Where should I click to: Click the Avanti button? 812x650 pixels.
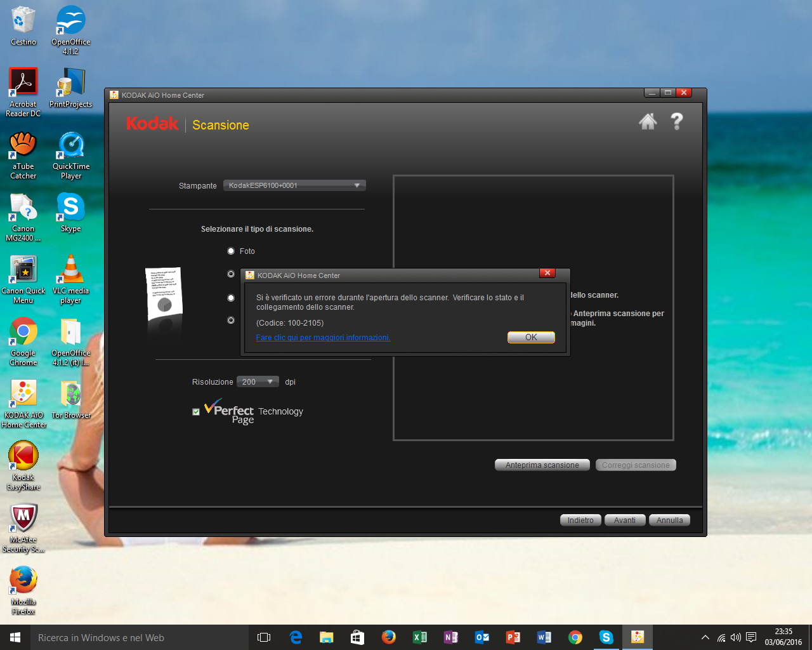tap(625, 520)
